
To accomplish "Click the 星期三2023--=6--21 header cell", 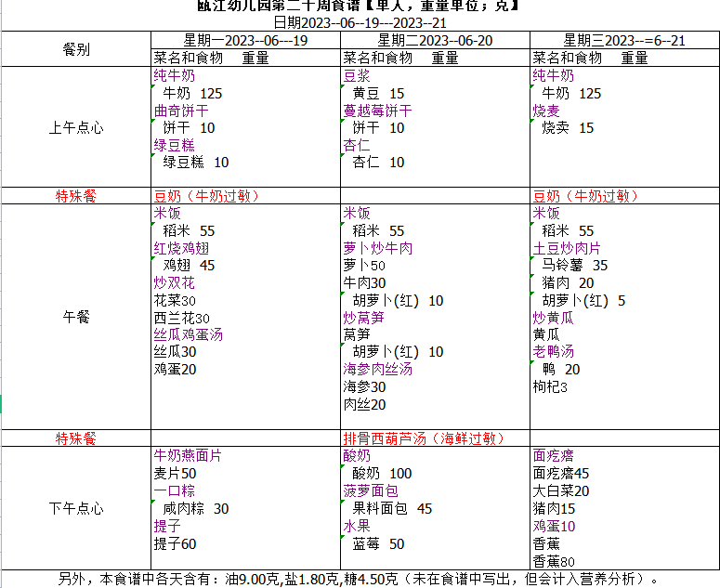I will click(624, 40).
